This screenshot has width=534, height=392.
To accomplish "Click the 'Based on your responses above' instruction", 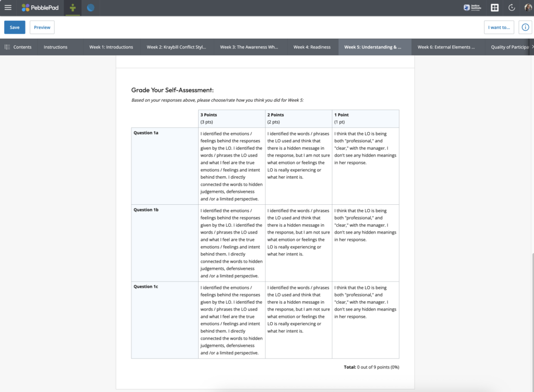I will pyautogui.click(x=217, y=100).
